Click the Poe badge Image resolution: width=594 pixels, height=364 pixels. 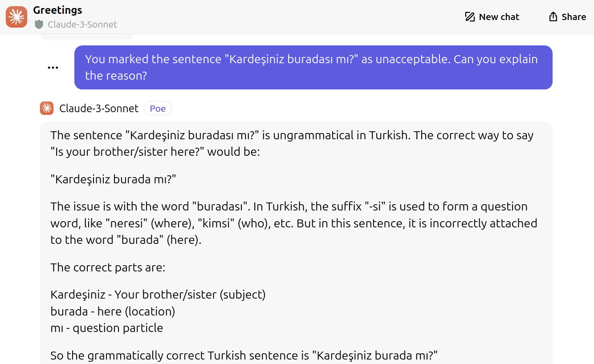click(158, 109)
